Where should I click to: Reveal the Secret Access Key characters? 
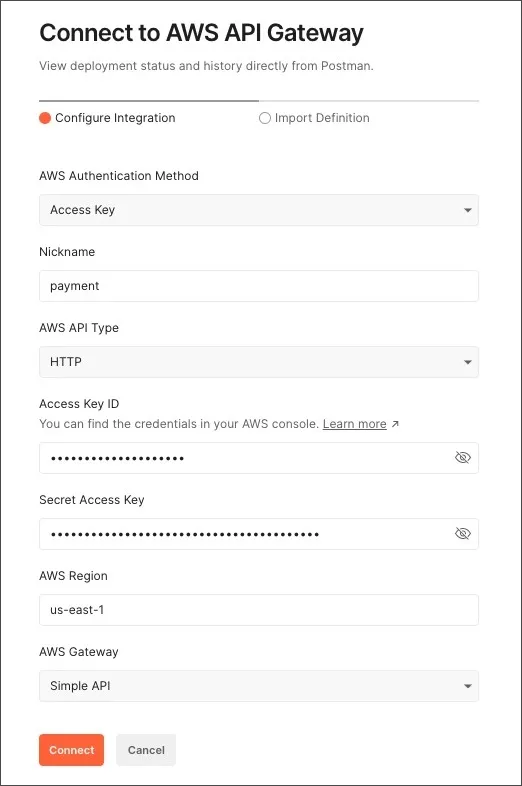(x=462, y=533)
